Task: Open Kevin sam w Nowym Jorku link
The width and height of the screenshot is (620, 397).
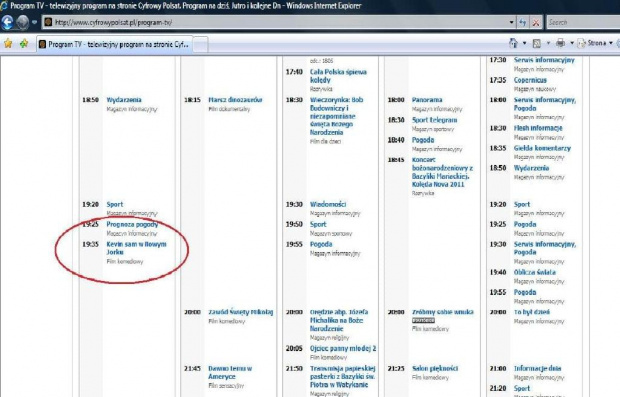Action: click(136, 248)
